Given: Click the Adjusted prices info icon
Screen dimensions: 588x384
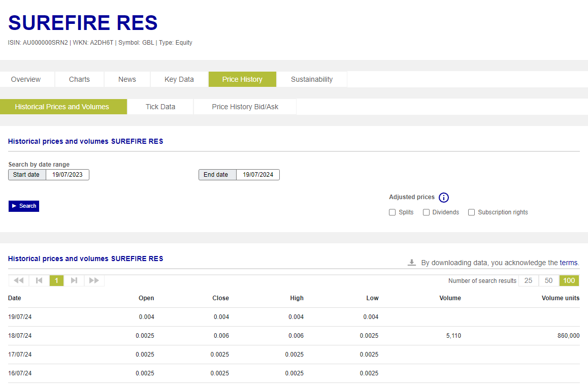Looking at the screenshot, I should (444, 197).
